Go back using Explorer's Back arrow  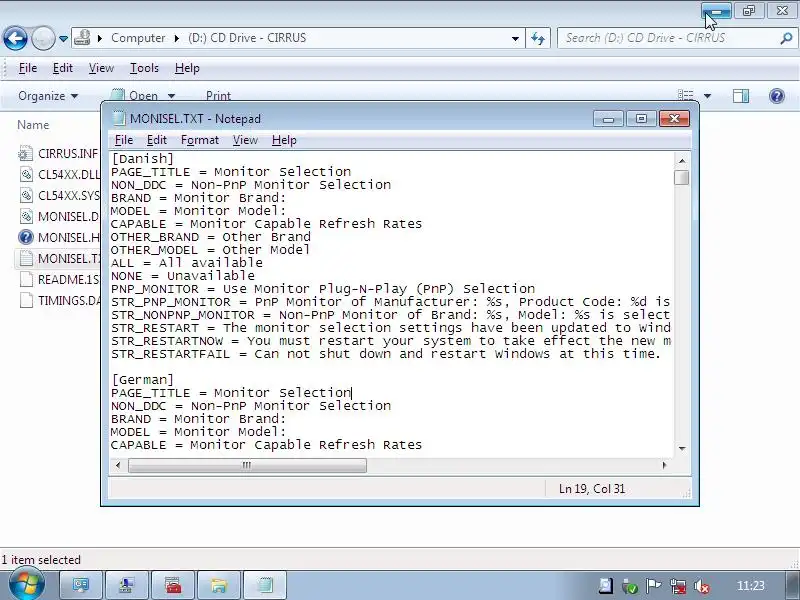coord(15,38)
